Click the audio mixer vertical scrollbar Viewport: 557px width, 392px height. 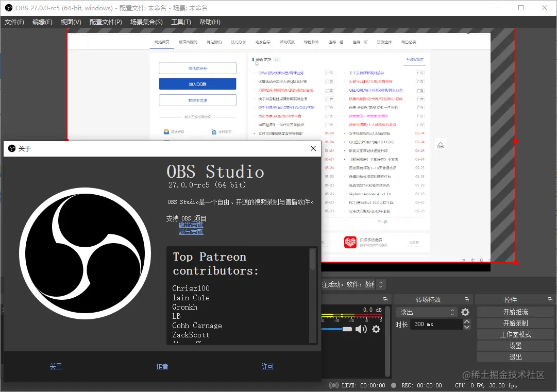(x=388, y=341)
